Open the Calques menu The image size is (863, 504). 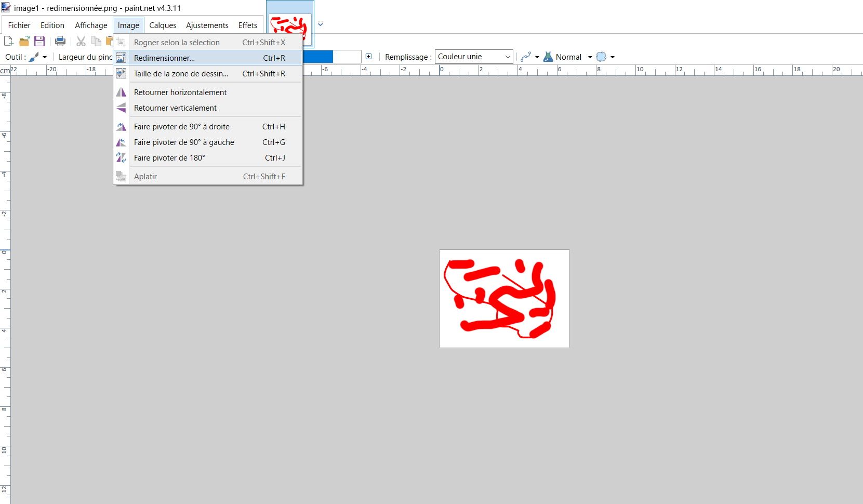click(x=162, y=25)
